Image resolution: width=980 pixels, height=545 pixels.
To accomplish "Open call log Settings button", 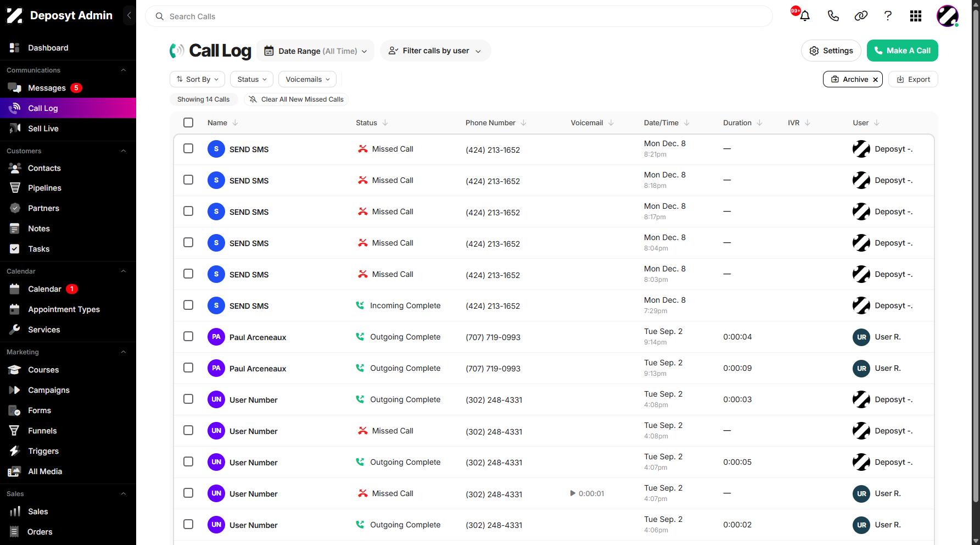I will (x=831, y=51).
